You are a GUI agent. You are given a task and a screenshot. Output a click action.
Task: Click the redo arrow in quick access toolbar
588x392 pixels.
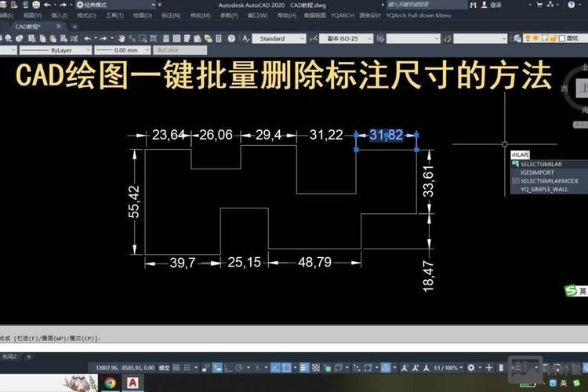pyautogui.click(x=63, y=5)
